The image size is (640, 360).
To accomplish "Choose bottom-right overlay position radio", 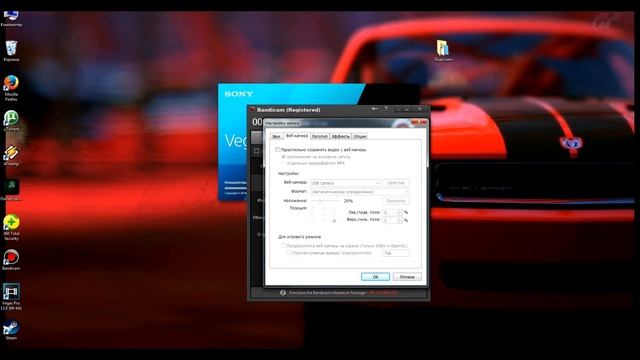I will click(334, 221).
